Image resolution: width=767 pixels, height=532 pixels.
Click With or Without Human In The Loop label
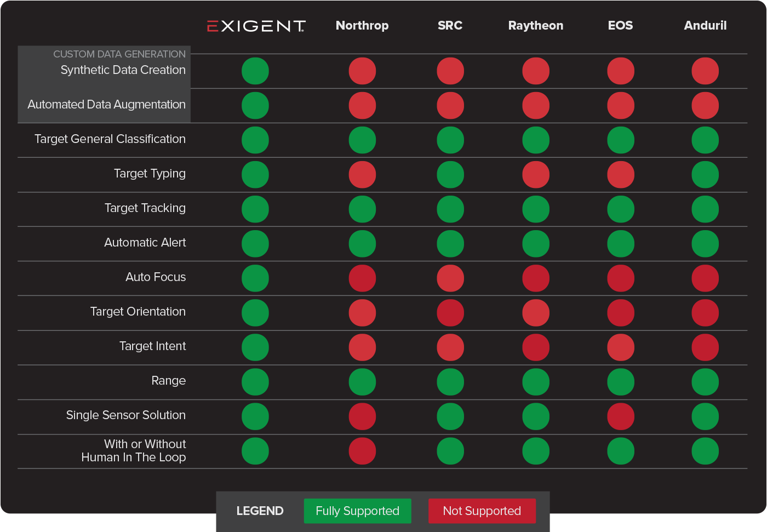click(134, 450)
